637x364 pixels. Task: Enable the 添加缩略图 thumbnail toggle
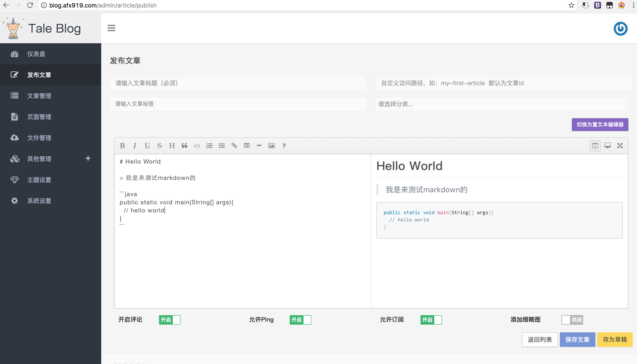pyautogui.click(x=572, y=320)
